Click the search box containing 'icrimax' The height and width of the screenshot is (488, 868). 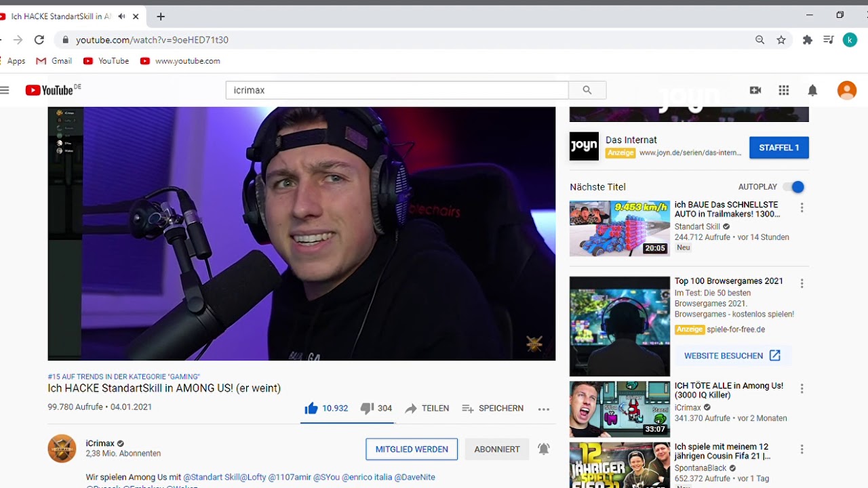point(397,90)
